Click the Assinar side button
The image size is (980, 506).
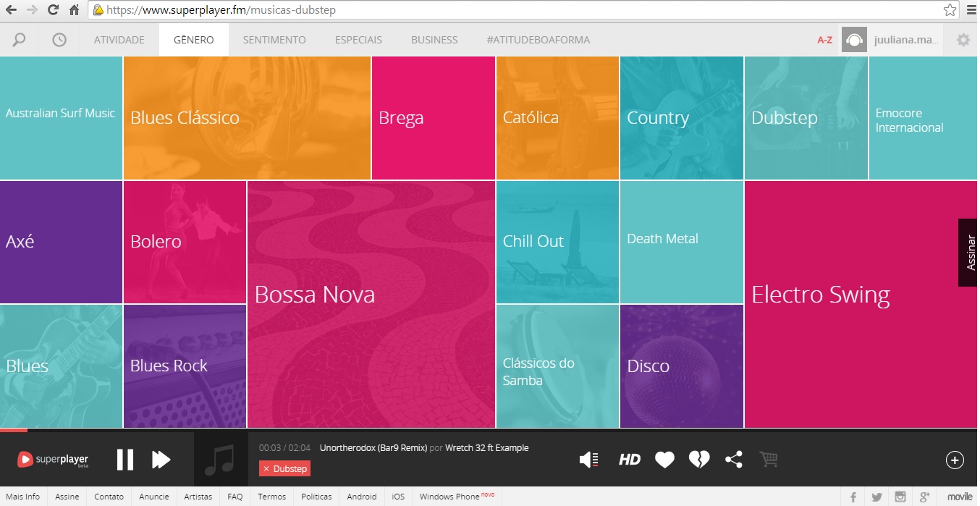pos(970,253)
